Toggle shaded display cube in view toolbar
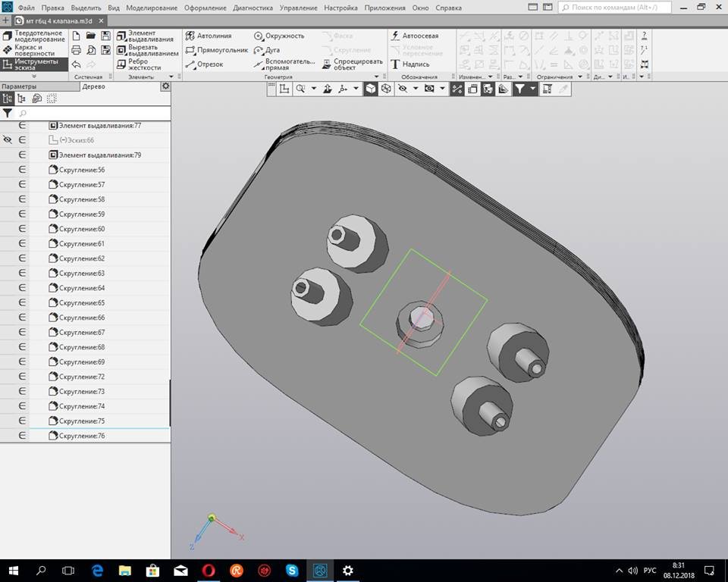The image size is (728, 582). (x=370, y=89)
